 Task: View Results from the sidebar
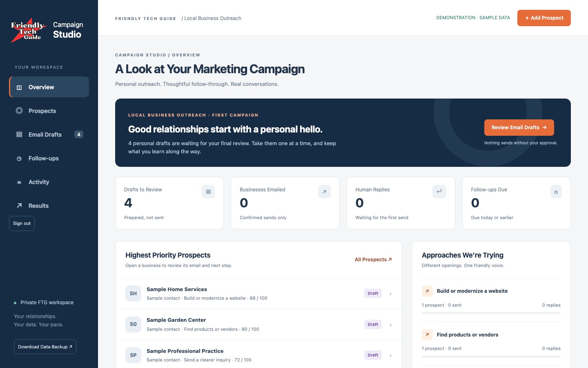click(x=49, y=206)
